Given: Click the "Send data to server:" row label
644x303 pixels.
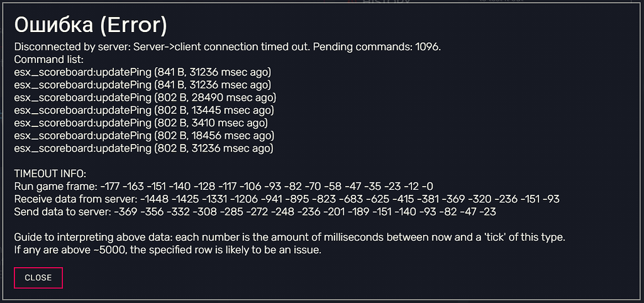Looking at the screenshot, I should click(x=62, y=211).
